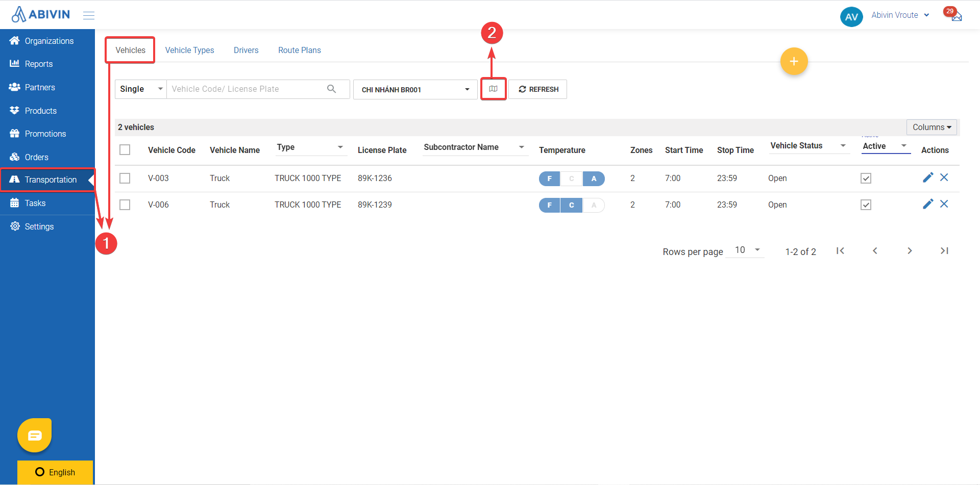The width and height of the screenshot is (980, 485).
Task: Switch to the Vehicles tab
Action: 130,50
